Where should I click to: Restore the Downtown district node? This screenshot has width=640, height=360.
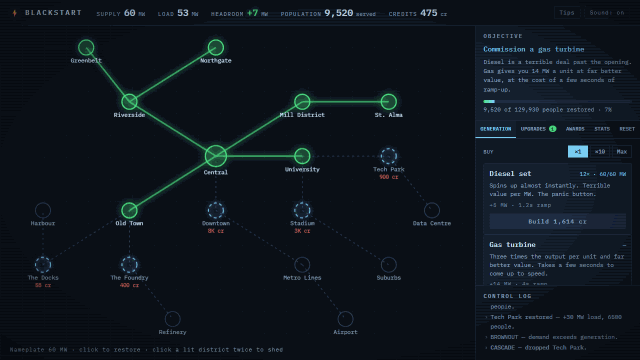point(216,210)
